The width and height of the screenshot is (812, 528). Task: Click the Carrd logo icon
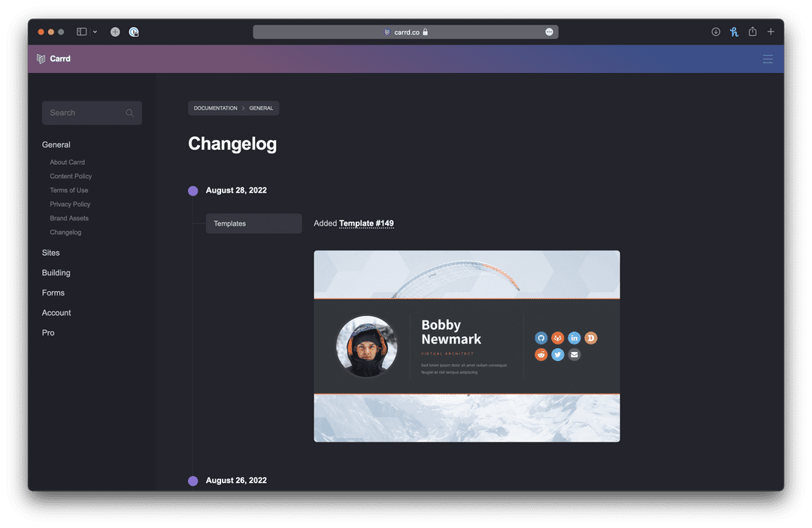point(41,59)
